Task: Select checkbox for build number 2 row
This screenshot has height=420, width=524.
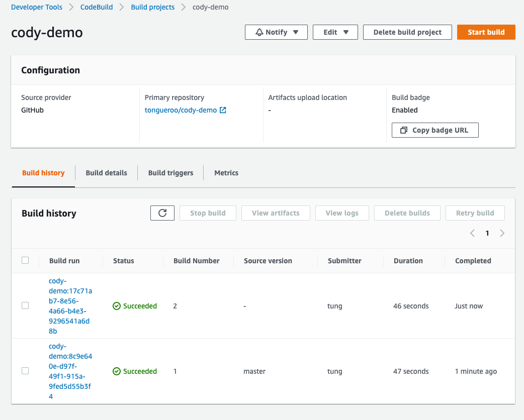Action: coord(25,306)
